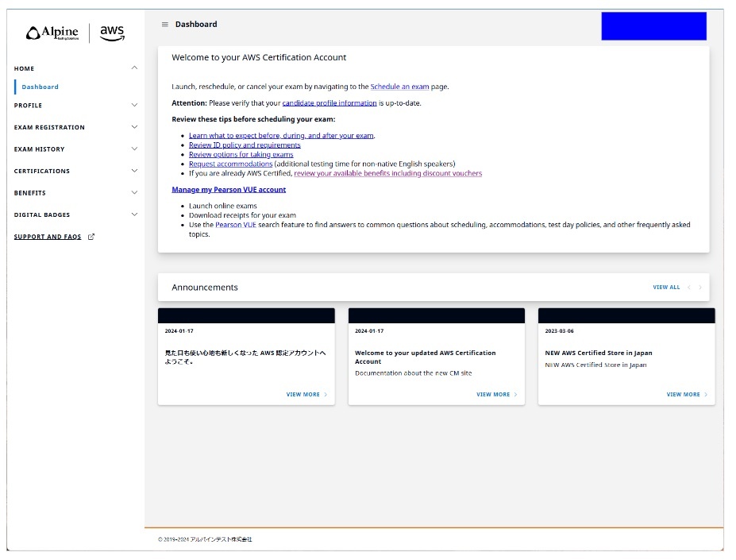Open the CERTIFICATIONS menu label
The image size is (736, 560).
pos(42,171)
